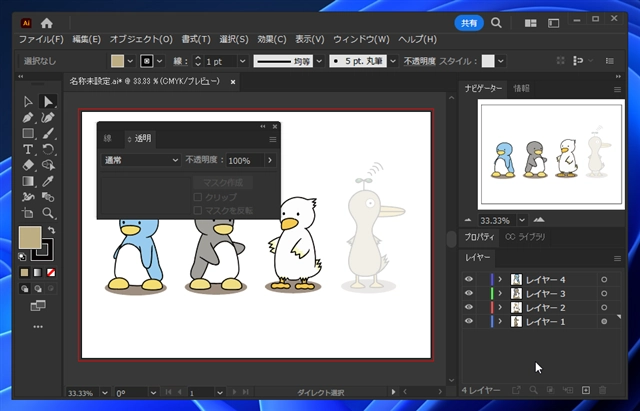This screenshot has height=411, width=640.
Task: Click target circle of レイヤー 3
Action: pos(604,293)
